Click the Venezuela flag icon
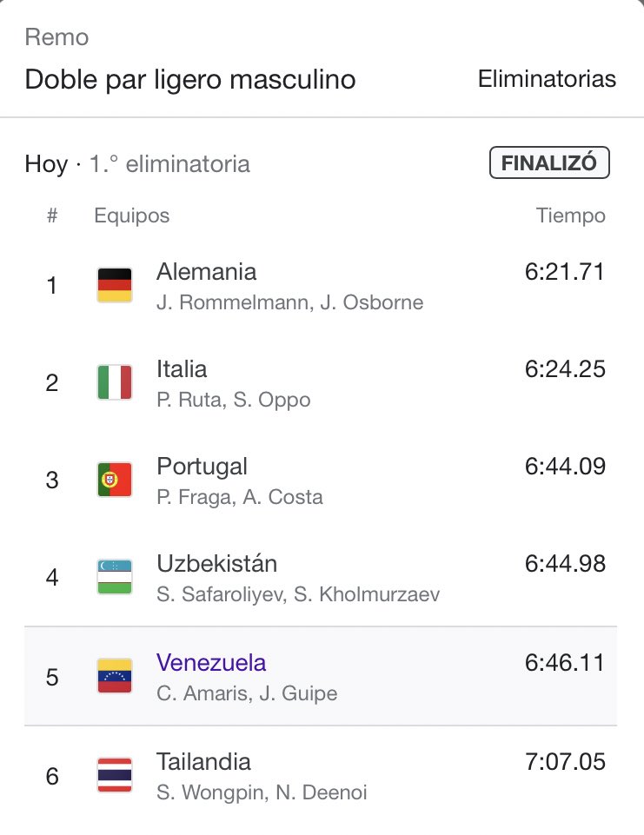Image resolution: width=644 pixels, height=835 pixels. (114, 676)
